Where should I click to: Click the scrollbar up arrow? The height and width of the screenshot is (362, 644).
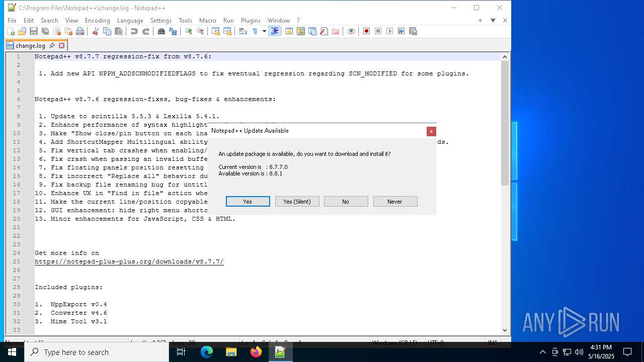point(505,57)
